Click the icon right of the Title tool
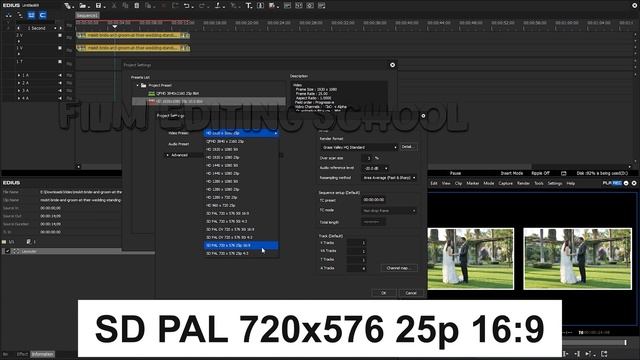 pos(260,6)
